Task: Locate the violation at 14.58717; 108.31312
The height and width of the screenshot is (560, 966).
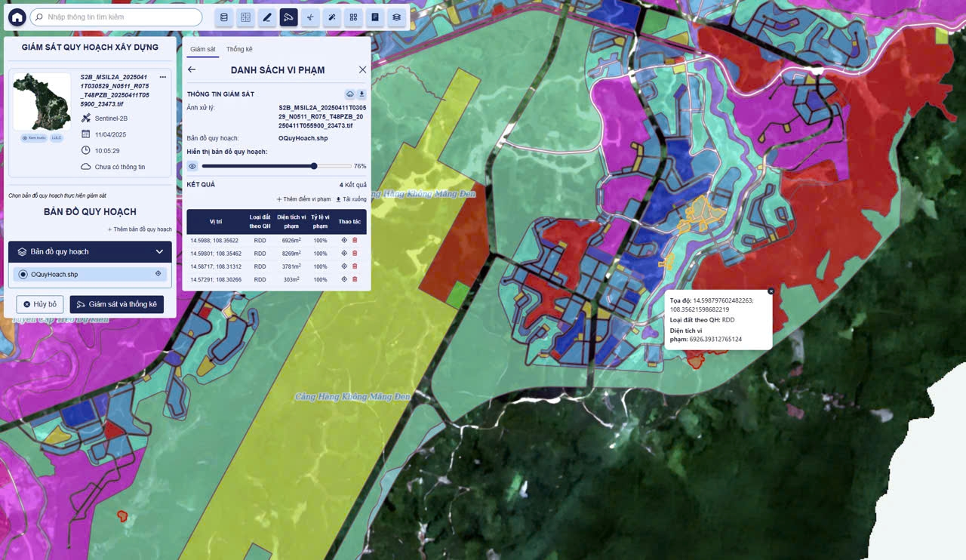Action: [344, 266]
